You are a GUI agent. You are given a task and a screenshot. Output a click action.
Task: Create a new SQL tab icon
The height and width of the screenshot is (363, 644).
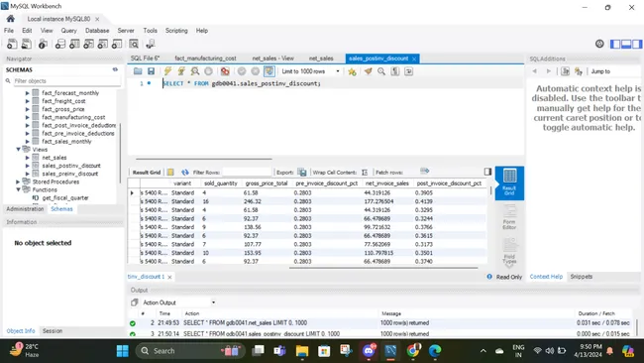pos(12,44)
